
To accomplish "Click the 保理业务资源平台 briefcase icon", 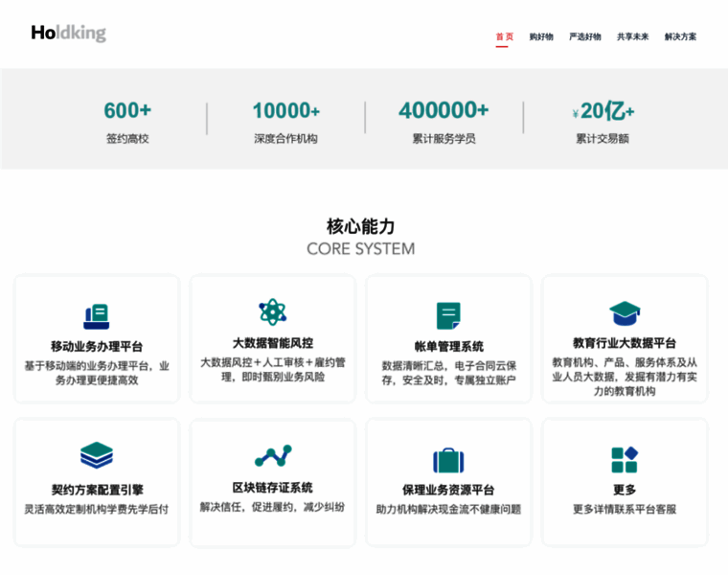I will tap(448, 460).
